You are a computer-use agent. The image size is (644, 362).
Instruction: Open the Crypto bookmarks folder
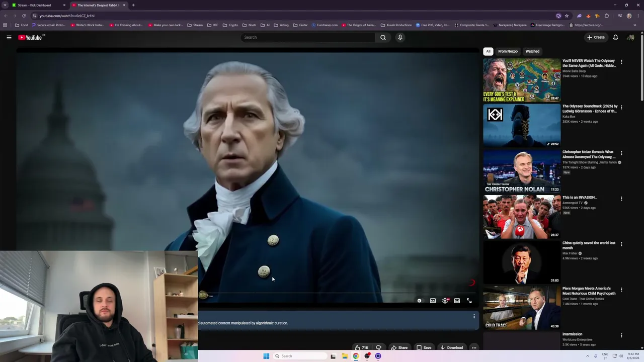tap(230, 25)
